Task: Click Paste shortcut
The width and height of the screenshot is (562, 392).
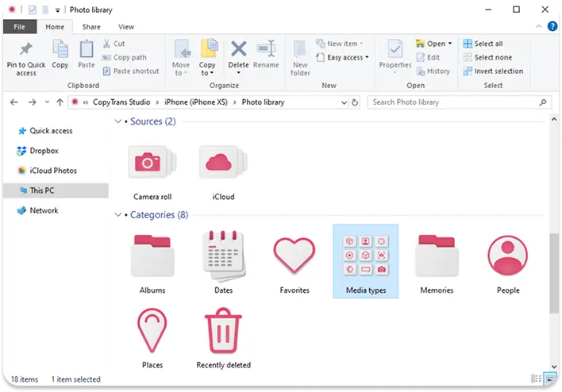Action: point(131,71)
